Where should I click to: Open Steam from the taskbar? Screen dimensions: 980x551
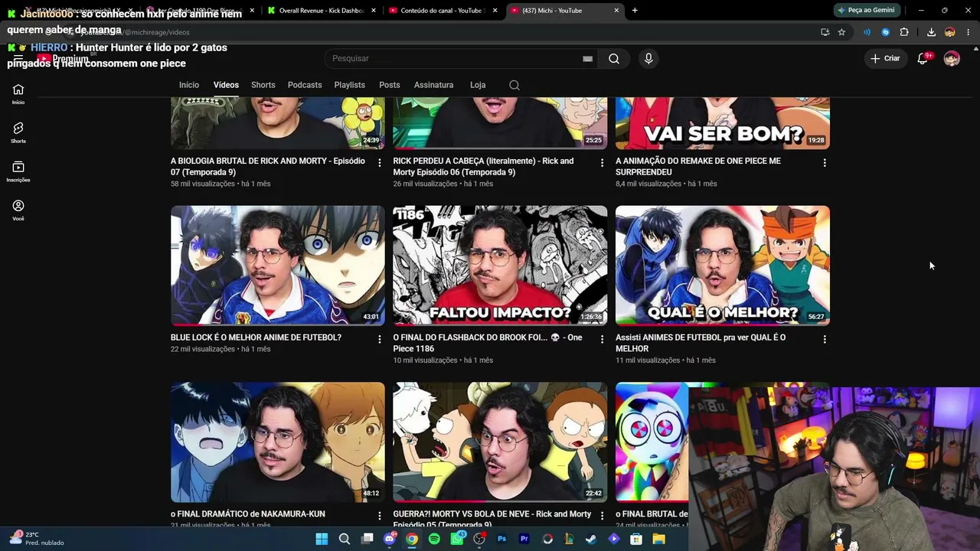pyautogui.click(x=591, y=539)
